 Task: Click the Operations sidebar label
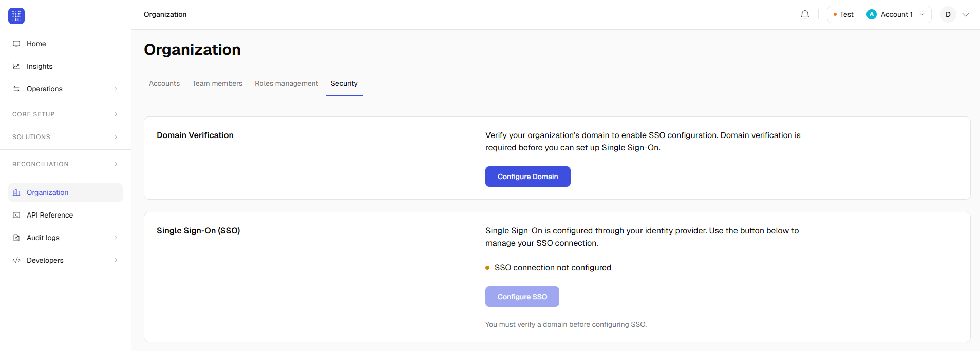pos(45,89)
